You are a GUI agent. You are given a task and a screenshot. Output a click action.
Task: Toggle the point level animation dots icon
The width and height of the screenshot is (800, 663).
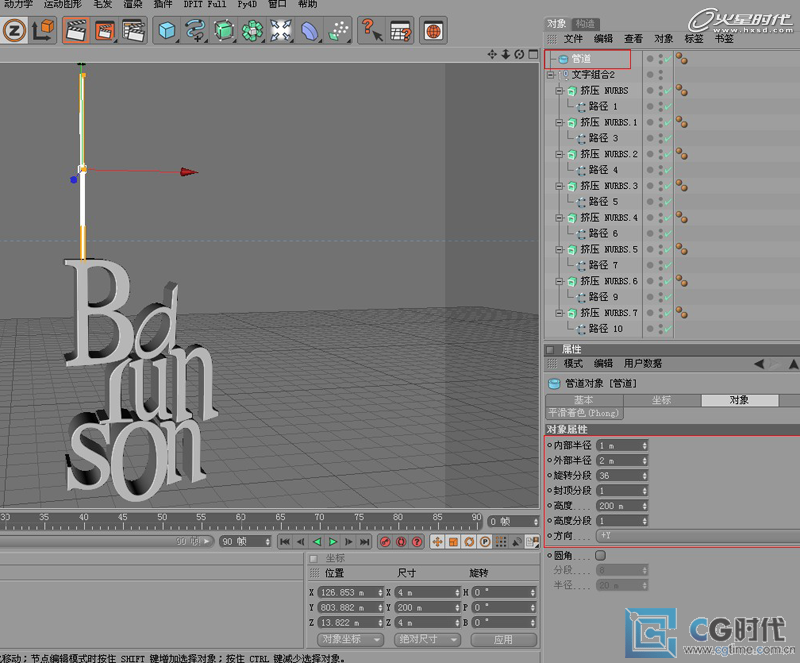501,542
